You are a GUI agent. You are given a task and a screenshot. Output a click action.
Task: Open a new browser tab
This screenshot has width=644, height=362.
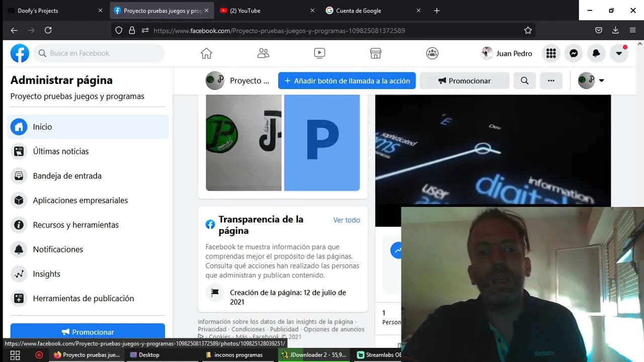point(437,11)
